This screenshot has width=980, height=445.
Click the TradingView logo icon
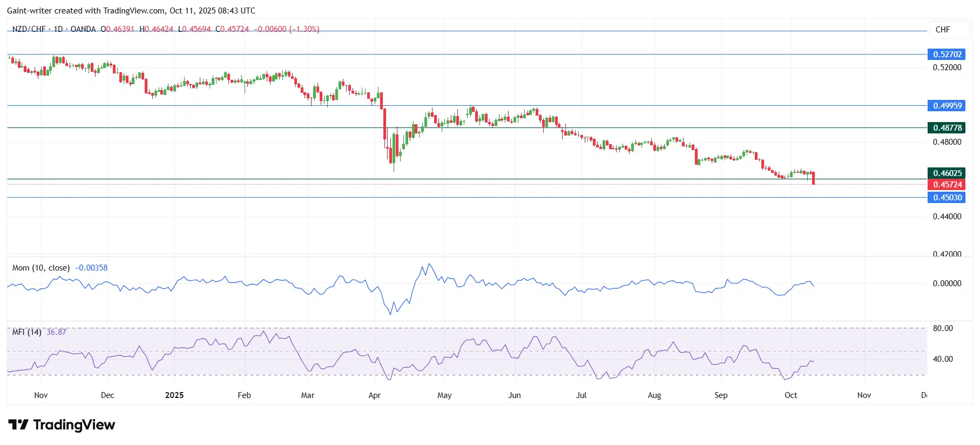click(x=18, y=425)
